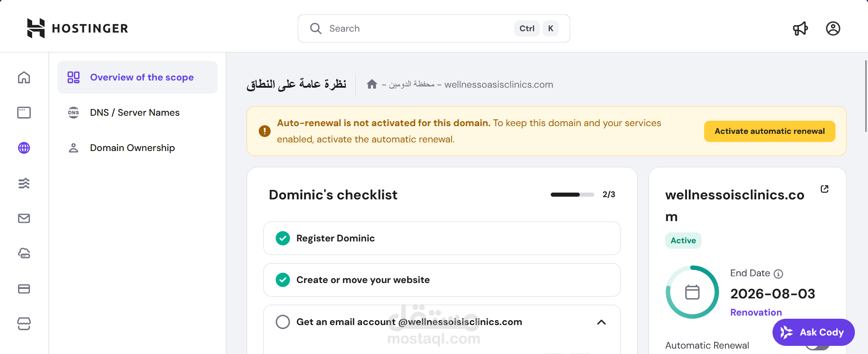Image resolution: width=868 pixels, height=354 pixels.
Task: Open the Emails envelope icon in sidebar
Action: click(x=24, y=218)
